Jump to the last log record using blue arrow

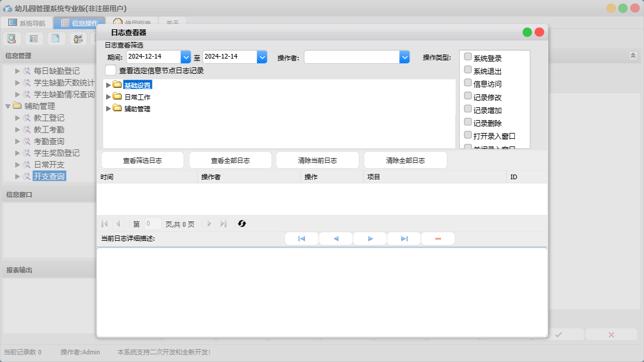click(404, 239)
